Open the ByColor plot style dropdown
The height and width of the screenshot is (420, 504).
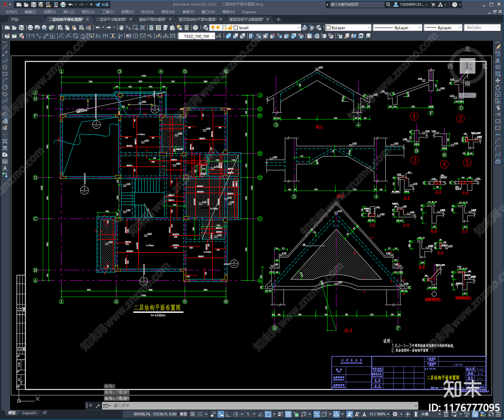click(498, 28)
